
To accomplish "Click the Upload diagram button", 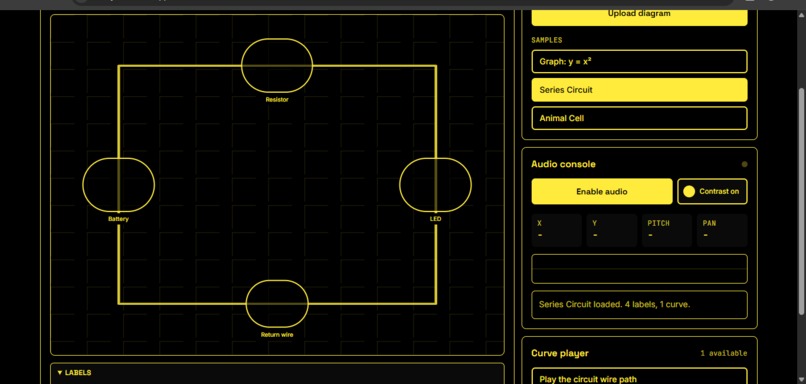I will (639, 16).
